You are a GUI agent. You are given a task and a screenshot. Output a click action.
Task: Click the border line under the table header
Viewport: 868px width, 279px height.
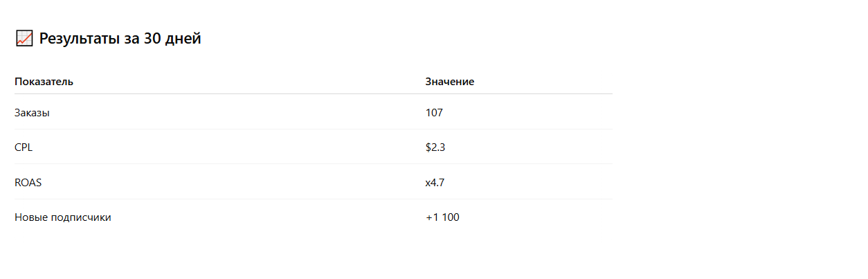click(313, 93)
